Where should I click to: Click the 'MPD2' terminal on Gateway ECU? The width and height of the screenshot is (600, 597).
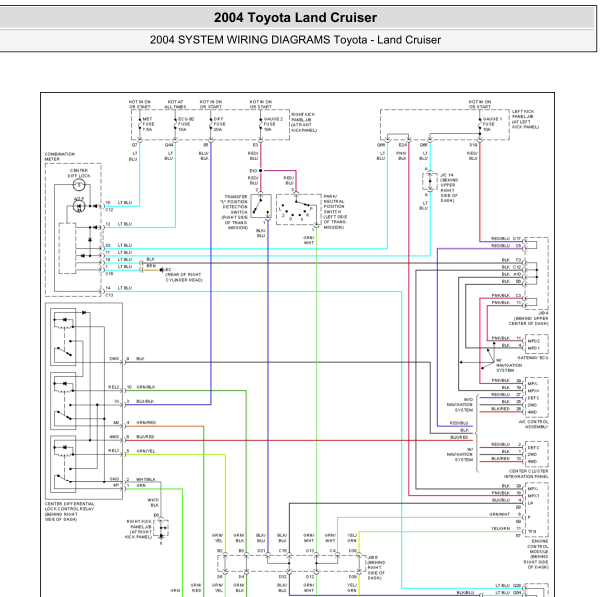pos(533,341)
